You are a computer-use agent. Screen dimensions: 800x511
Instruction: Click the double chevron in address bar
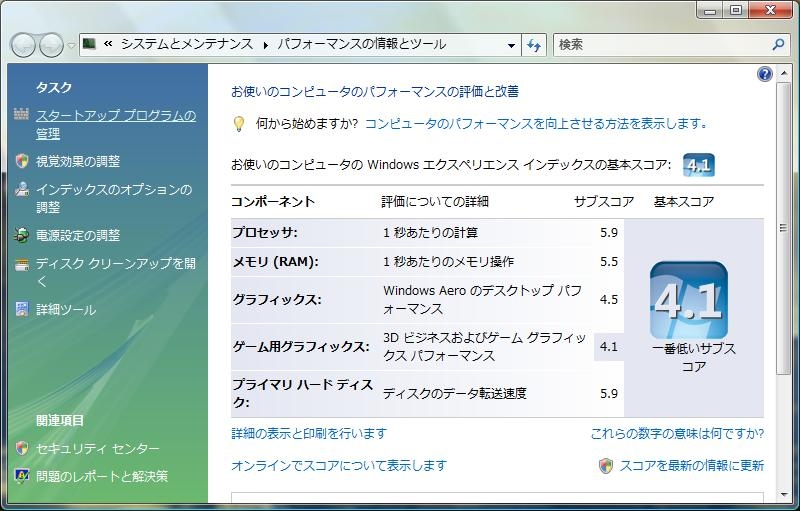108,44
